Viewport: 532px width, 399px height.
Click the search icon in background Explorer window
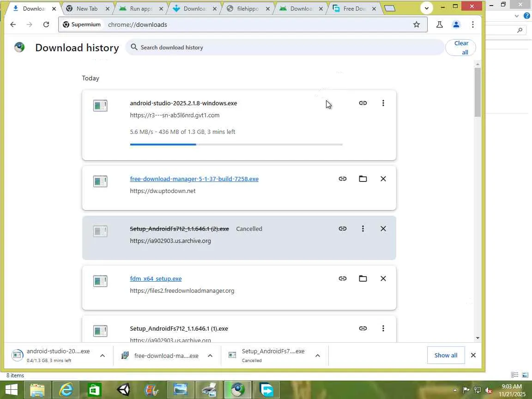pyautogui.click(x=520, y=30)
